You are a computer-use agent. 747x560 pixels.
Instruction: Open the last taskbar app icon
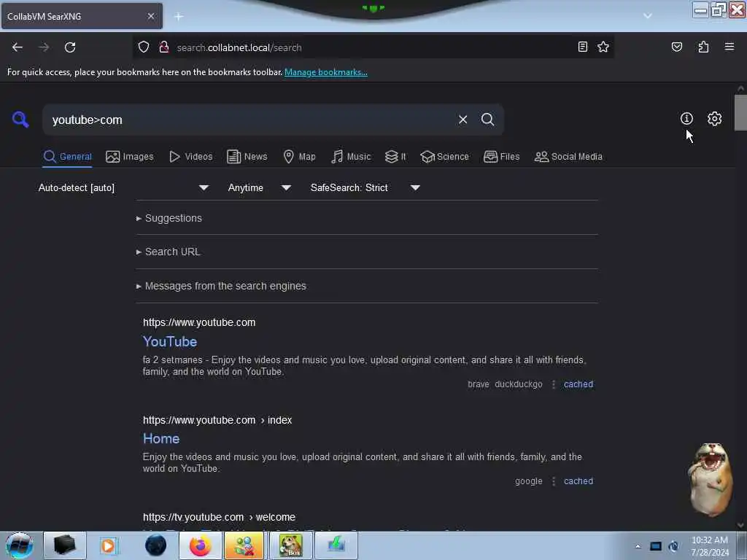click(x=336, y=545)
